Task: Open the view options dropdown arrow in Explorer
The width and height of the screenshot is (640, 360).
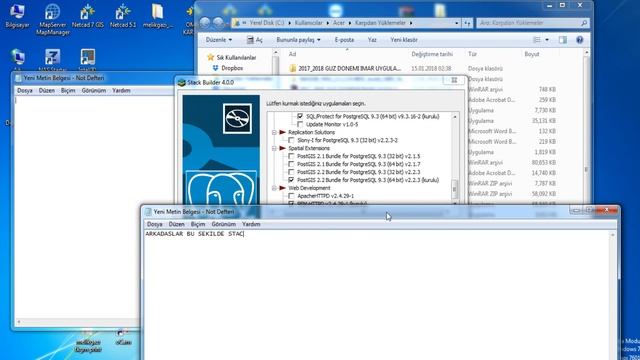Action: tap(547, 40)
